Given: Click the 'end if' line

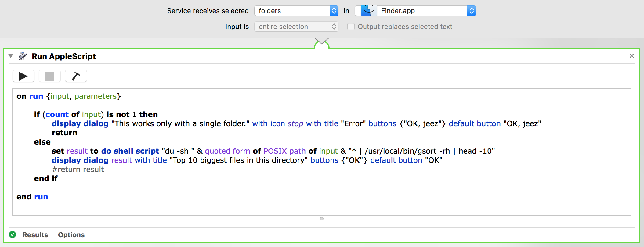Looking at the screenshot, I should coord(46,178).
